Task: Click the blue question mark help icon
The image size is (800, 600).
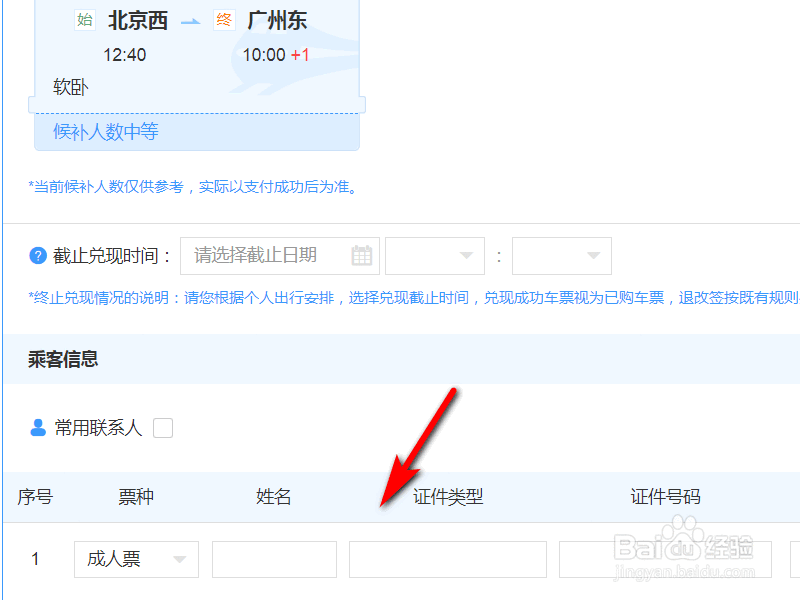Action: [x=38, y=256]
